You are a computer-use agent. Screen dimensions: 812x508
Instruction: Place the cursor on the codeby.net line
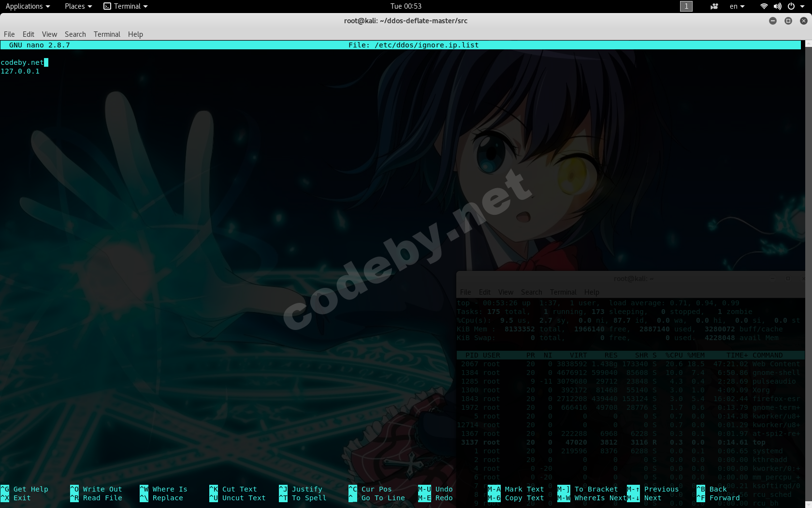point(22,62)
